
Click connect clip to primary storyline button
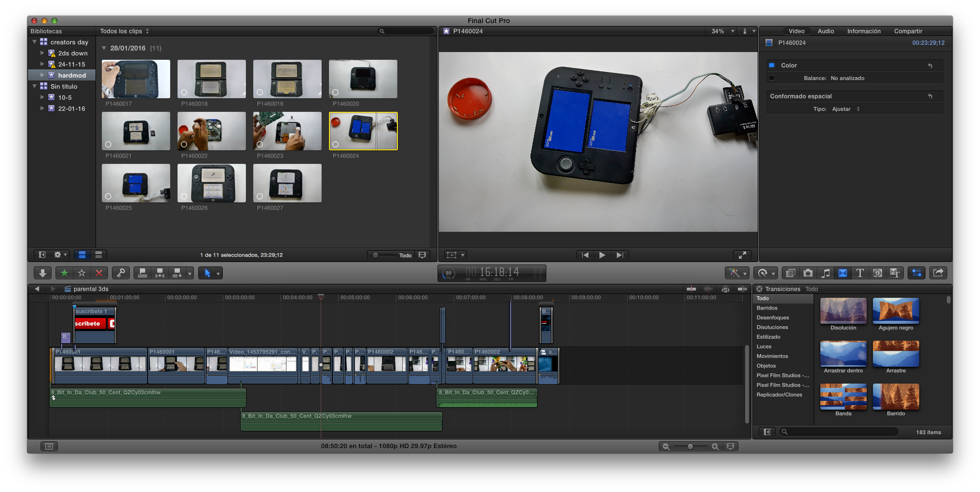(x=142, y=273)
